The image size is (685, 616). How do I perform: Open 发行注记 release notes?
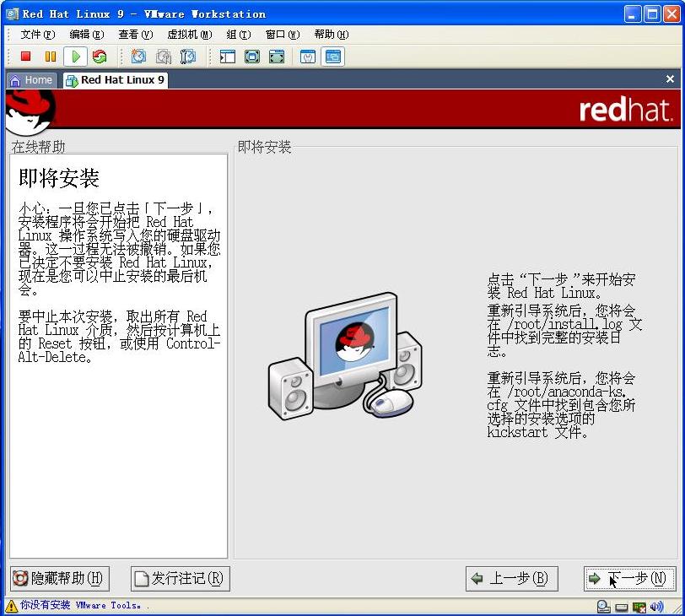tap(180, 579)
